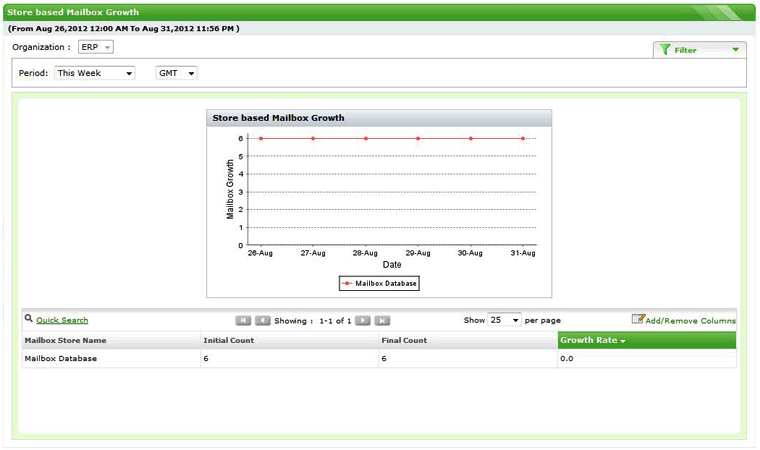Click the Add/Remove Columns edit icon
This screenshot has width=760, height=450.
click(638, 319)
